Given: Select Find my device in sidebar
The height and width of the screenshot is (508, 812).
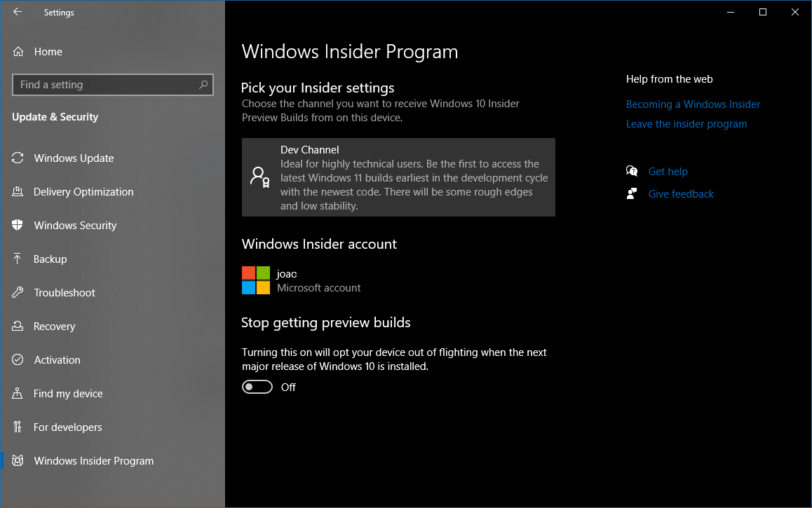Looking at the screenshot, I should click(68, 394).
